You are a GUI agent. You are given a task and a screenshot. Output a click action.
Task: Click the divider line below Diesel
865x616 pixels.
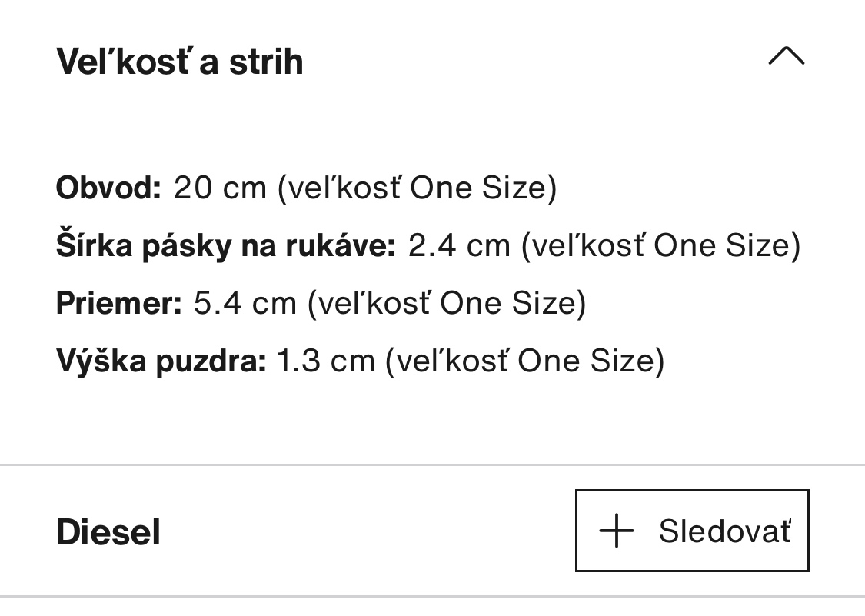[x=432, y=596]
